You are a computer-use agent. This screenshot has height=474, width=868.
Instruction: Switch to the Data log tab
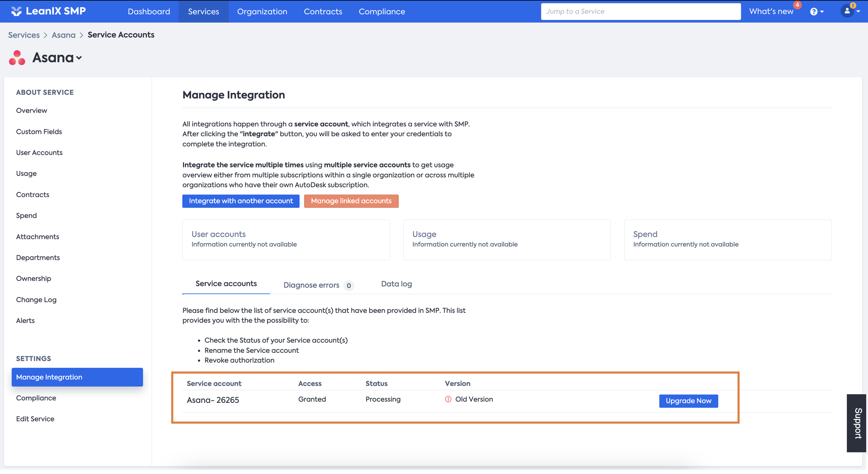[396, 284]
